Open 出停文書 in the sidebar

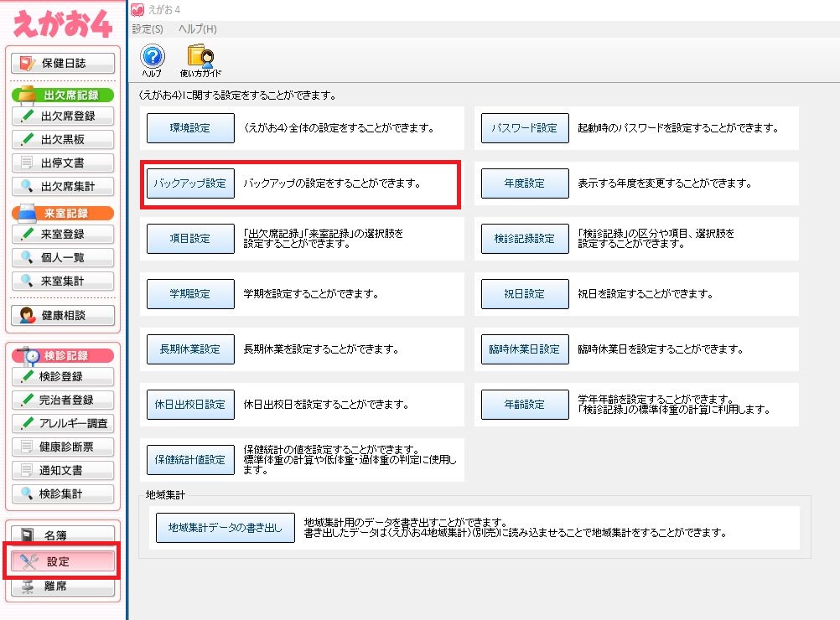click(x=63, y=163)
